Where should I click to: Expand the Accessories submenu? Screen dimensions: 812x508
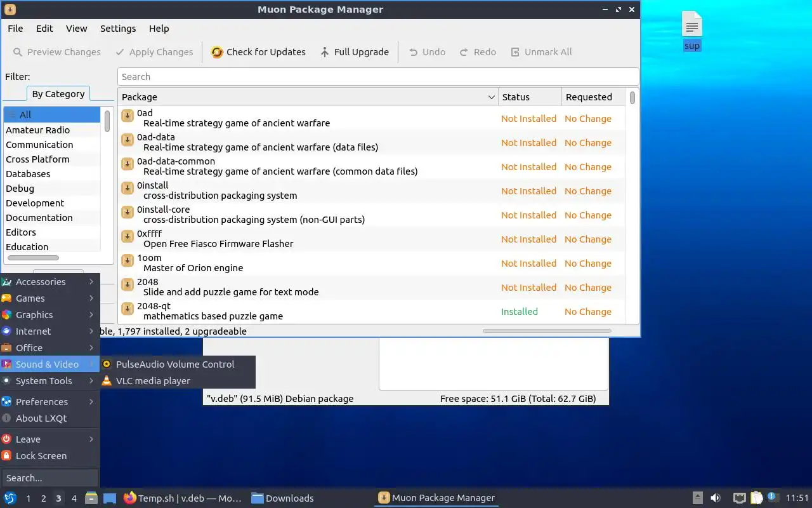49,282
